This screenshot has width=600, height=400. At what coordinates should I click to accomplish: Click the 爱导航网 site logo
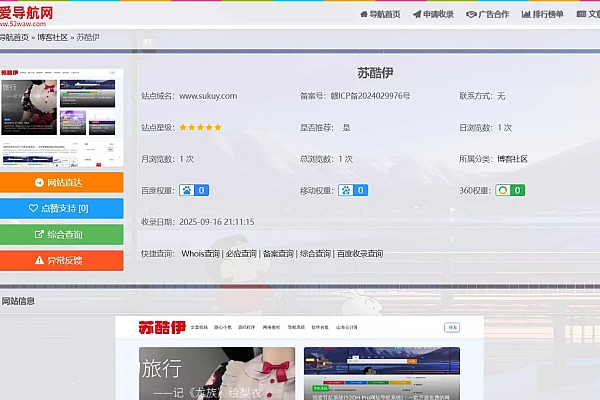pyautogui.click(x=26, y=16)
